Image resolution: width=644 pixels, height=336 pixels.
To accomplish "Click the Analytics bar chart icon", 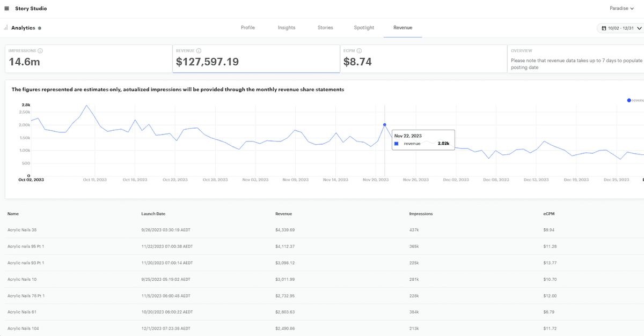I will pos(5,27).
